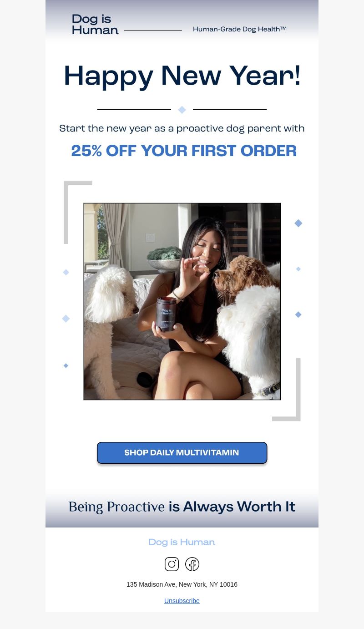The height and width of the screenshot is (629, 364).
Task: Click the 135 Madison Ave address text
Action: pos(182,584)
